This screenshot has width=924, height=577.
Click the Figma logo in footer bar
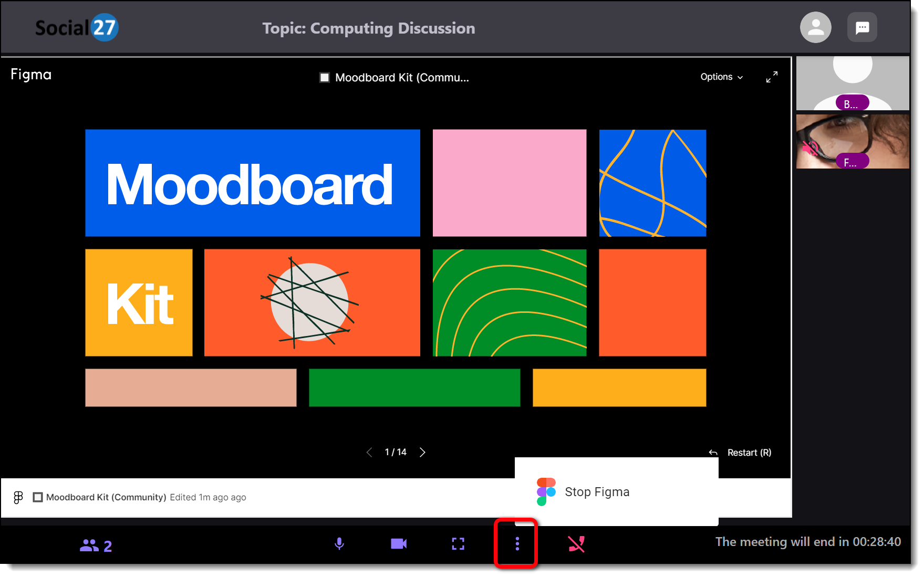[x=18, y=497]
